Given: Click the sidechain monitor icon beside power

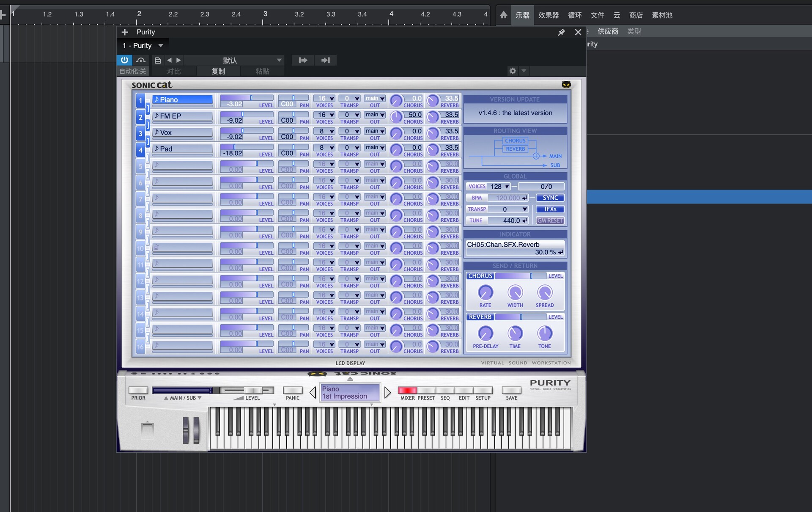Looking at the screenshot, I should tap(141, 60).
